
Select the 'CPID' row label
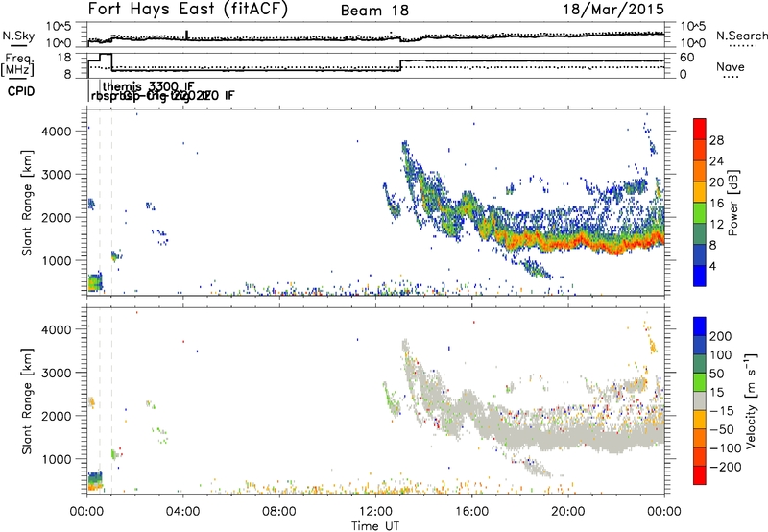21,91
